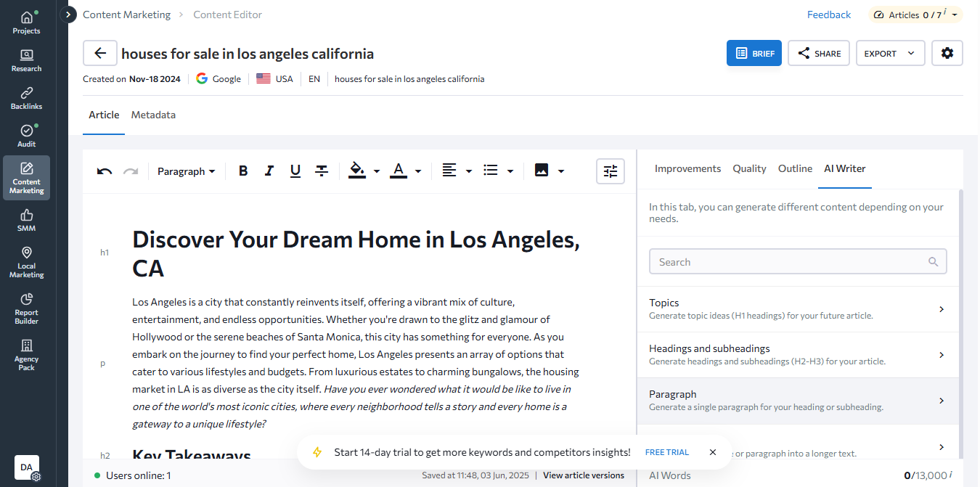Apply the highlight fill color
Image resolution: width=980 pixels, height=487 pixels.
pos(357,171)
